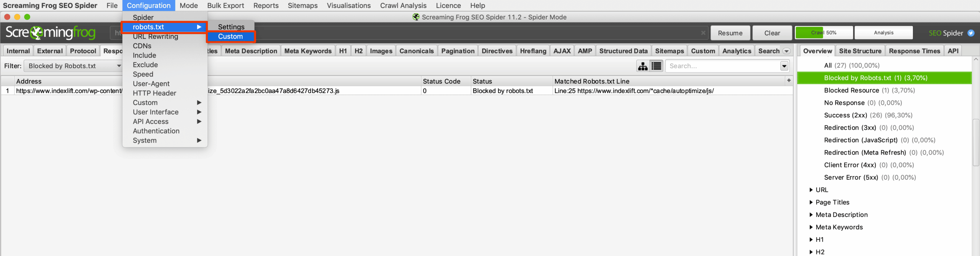Click the Twitter icon beside SEO Spider

coord(971,33)
